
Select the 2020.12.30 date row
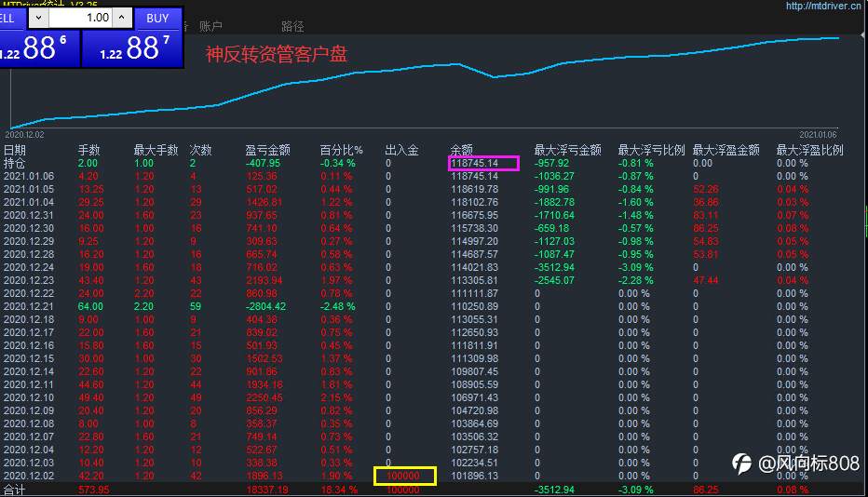click(x=29, y=229)
